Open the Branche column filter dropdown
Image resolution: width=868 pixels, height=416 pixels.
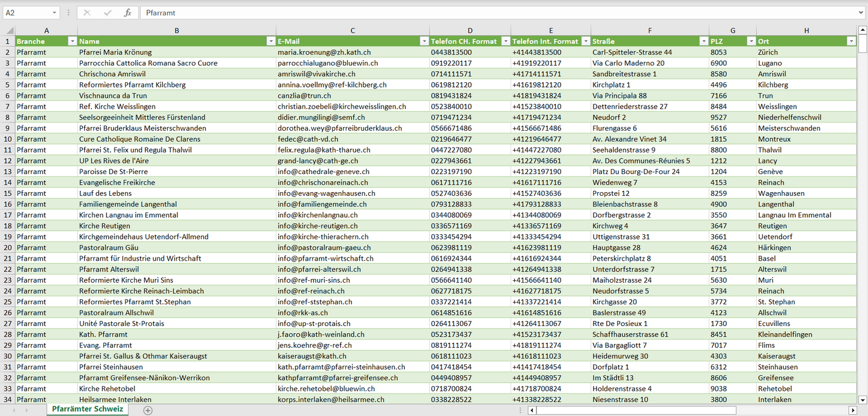(x=72, y=41)
